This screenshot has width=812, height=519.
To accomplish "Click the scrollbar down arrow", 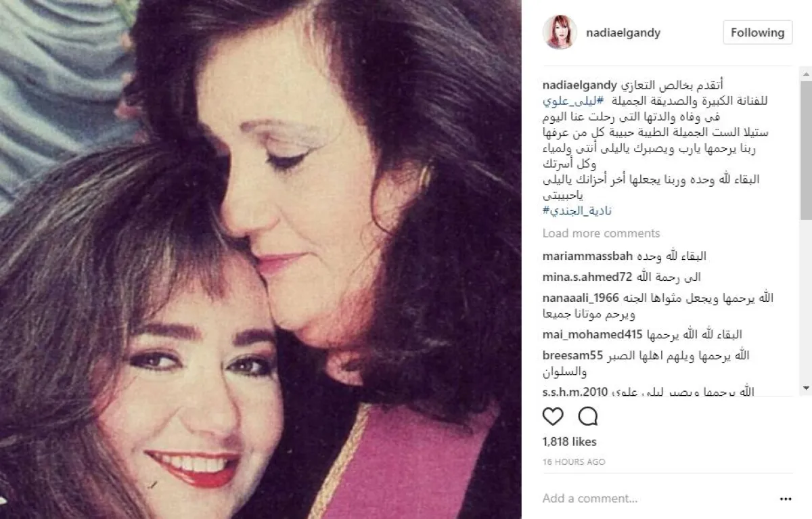I will [806, 388].
